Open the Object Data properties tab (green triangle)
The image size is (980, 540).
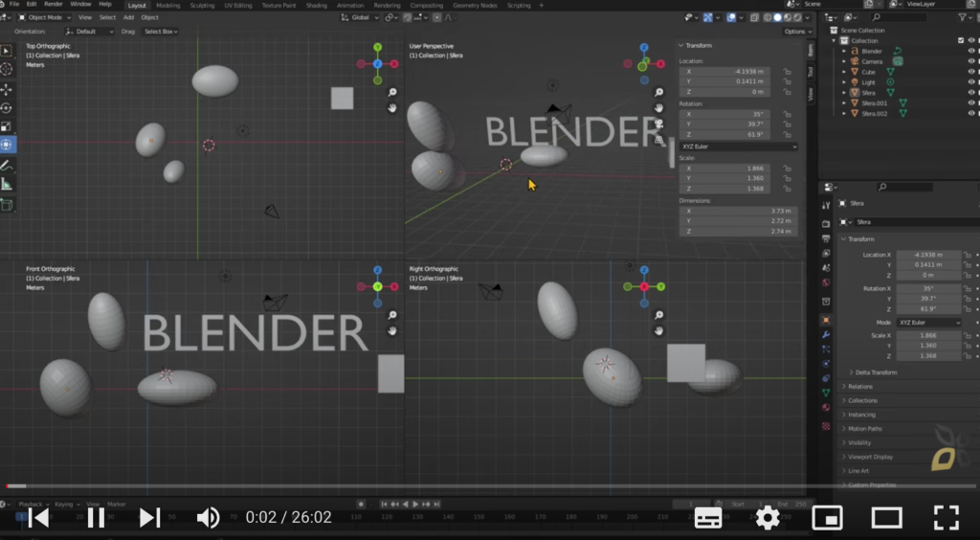click(x=826, y=394)
